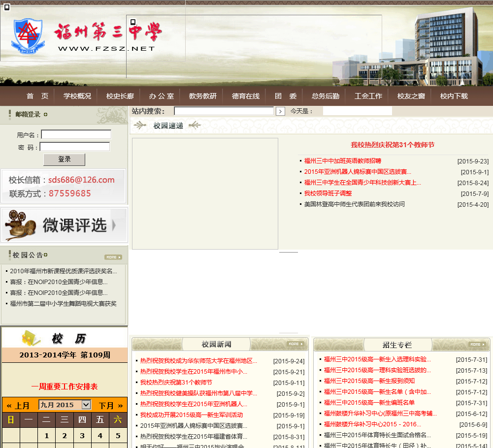This screenshot has width=493, height=448.
Task: Open 总务后勤 menu item
Action: tap(326, 96)
